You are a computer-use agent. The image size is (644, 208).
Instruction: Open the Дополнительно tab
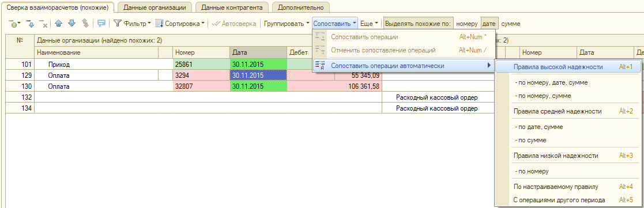click(300, 7)
